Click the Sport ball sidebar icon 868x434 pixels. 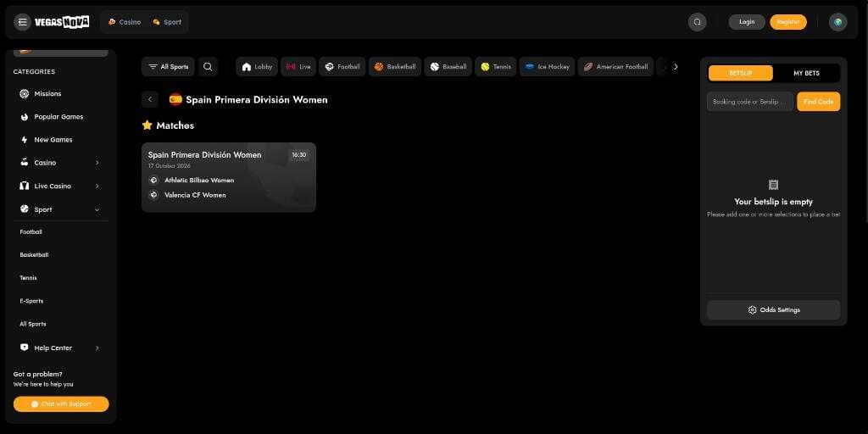(x=24, y=209)
